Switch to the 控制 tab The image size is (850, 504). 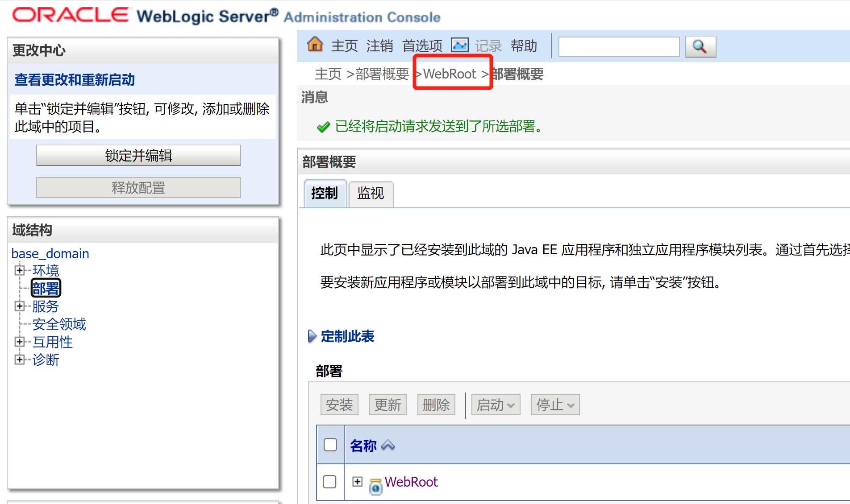click(x=325, y=194)
